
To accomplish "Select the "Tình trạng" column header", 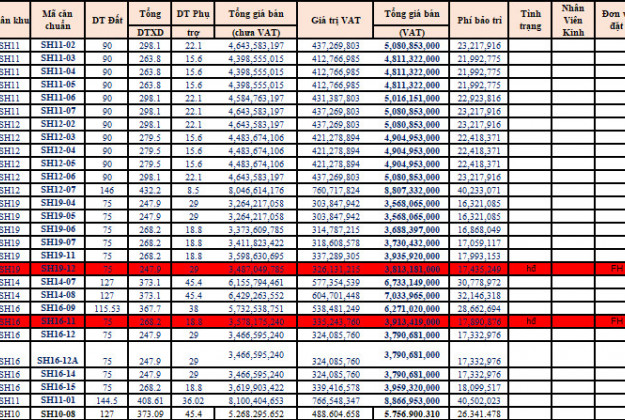I will tap(531, 19).
